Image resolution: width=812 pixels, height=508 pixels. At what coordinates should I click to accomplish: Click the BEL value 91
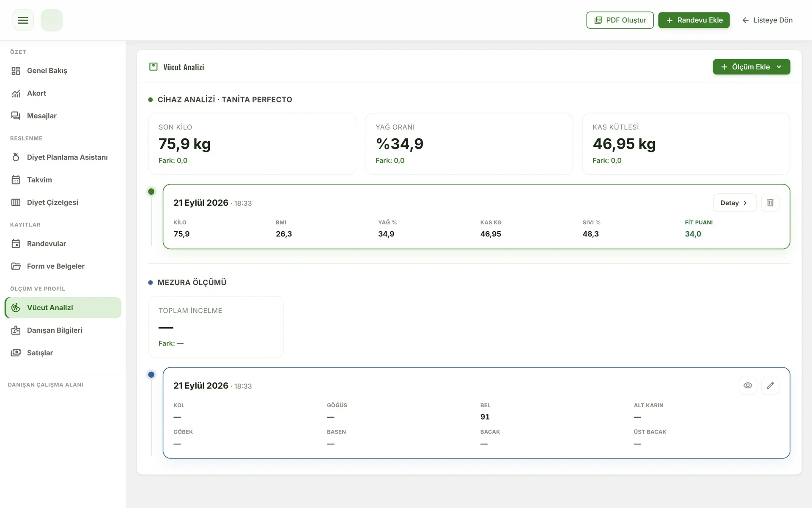pos(485,417)
